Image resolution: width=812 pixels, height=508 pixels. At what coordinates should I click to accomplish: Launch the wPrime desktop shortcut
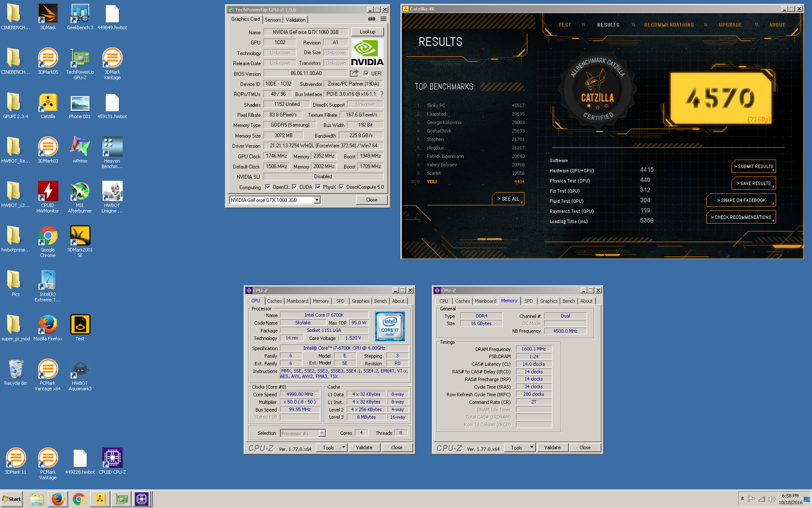80,150
